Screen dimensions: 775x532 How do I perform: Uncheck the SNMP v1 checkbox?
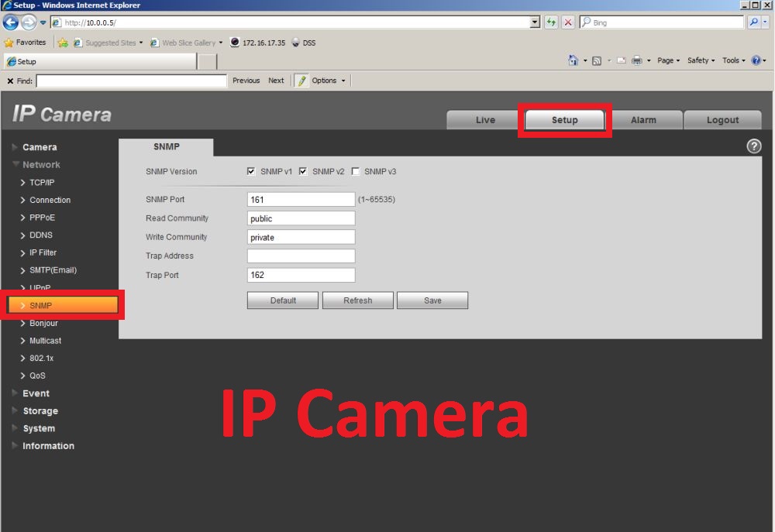pyautogui.click(x=251, y=171)
